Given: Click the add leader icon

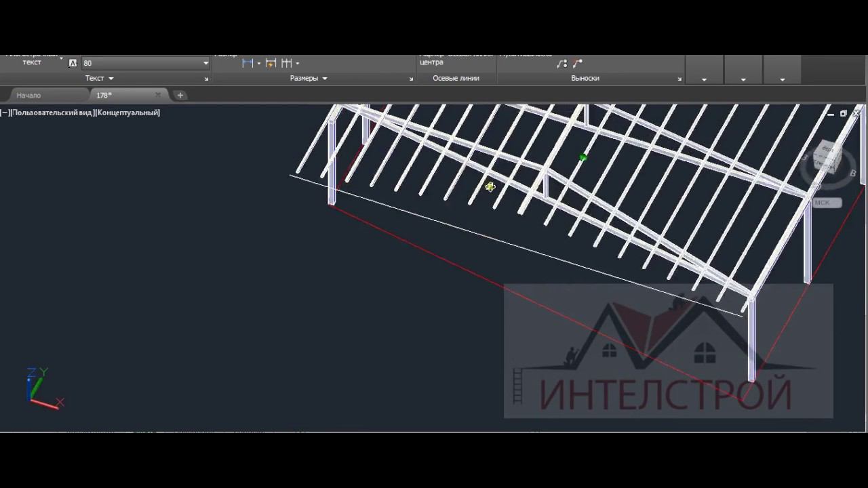Looking at the screenshot, I should pos(562,64).
